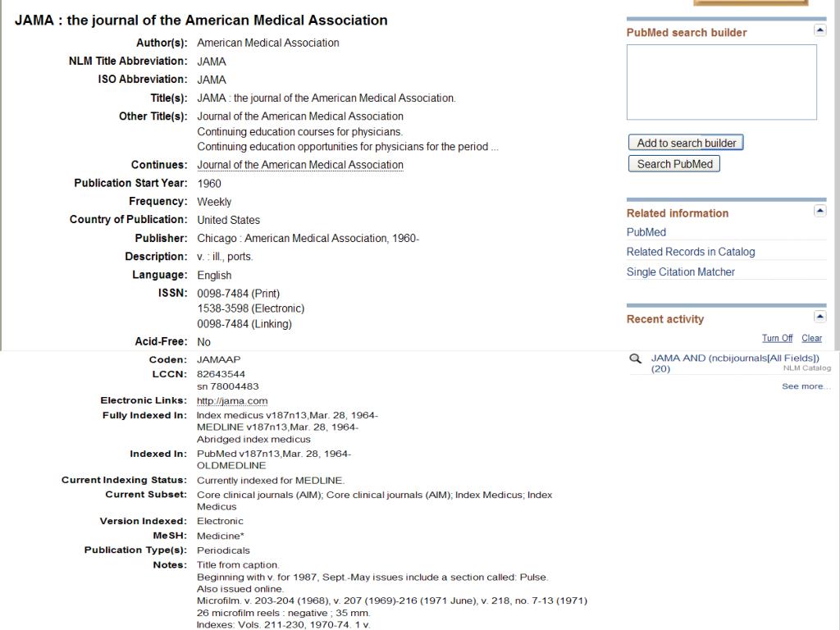Click LCCN value sn 78004483
Image resolution: width=840 pixels, height=630 pixels.
pos(228,386)
